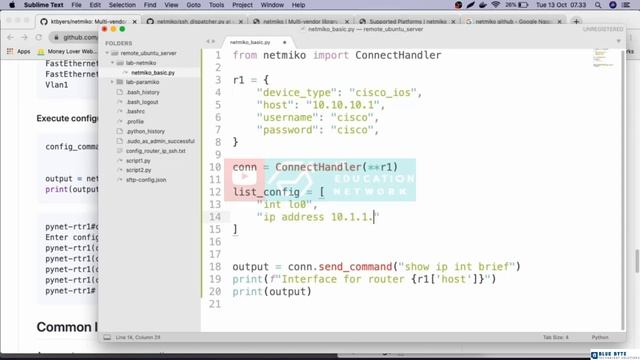This screenshot has height=360, width=640.
Task: Expand the lab-paramiko folder
Action: pos(112,82)
